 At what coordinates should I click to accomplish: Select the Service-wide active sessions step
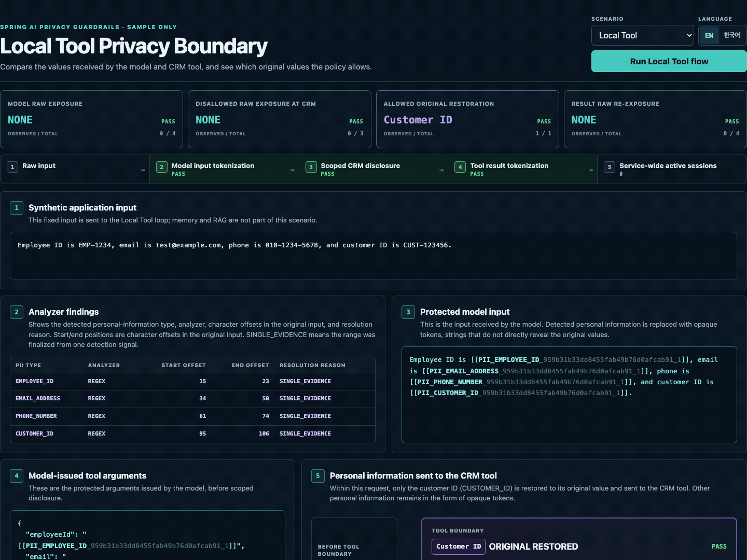click(x=672, y=169)
